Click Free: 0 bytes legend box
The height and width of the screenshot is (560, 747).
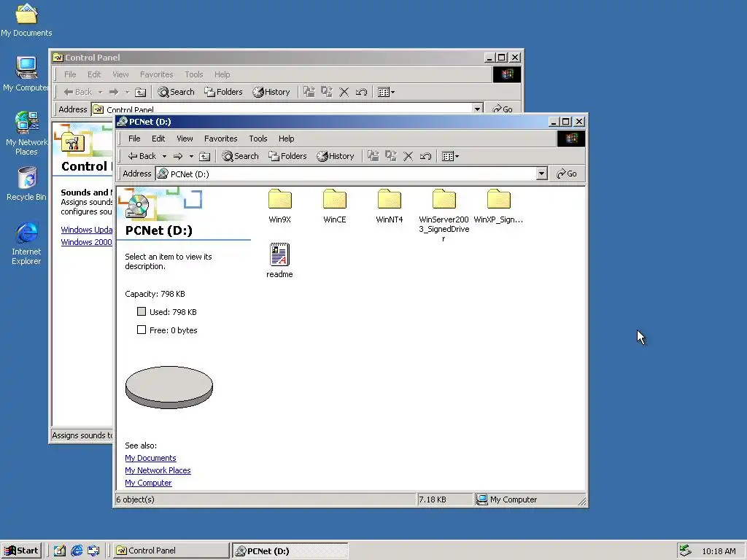(142, 330)
